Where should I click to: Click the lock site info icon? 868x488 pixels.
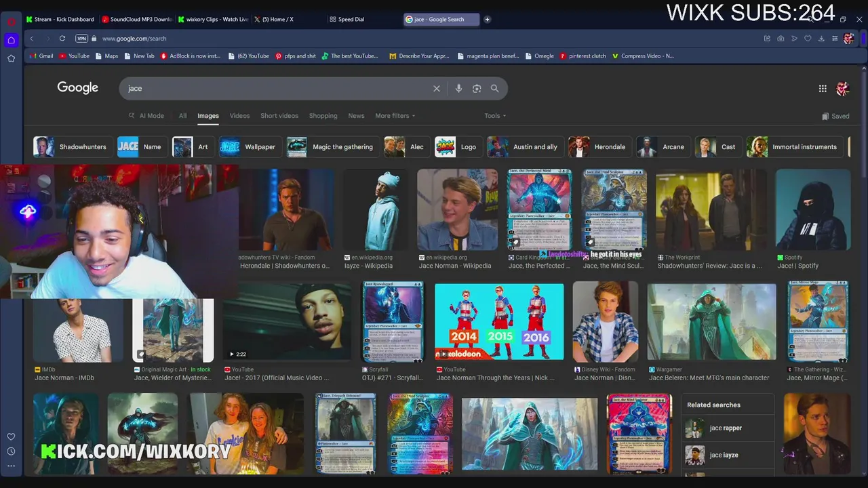(x=94, y=39)
